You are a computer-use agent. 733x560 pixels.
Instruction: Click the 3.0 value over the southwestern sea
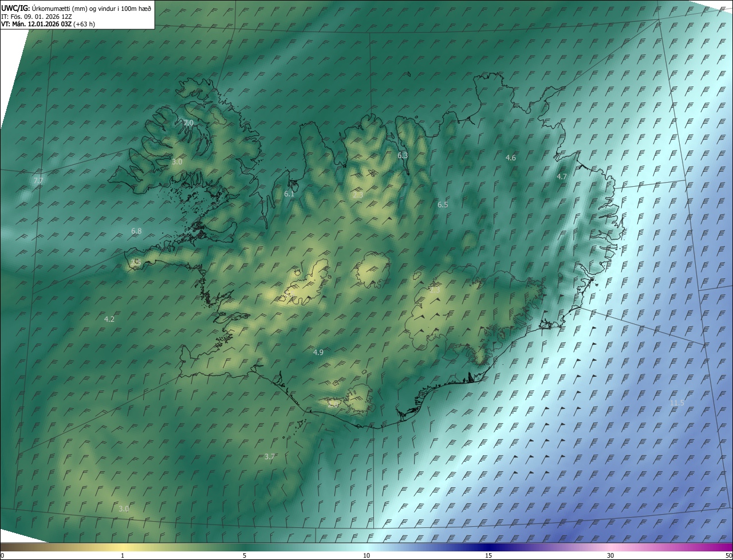(124, 509)
